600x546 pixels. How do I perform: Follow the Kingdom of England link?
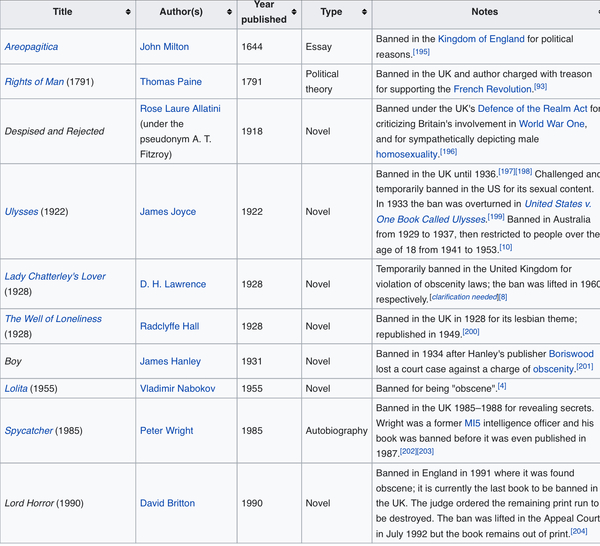point(481,39)
